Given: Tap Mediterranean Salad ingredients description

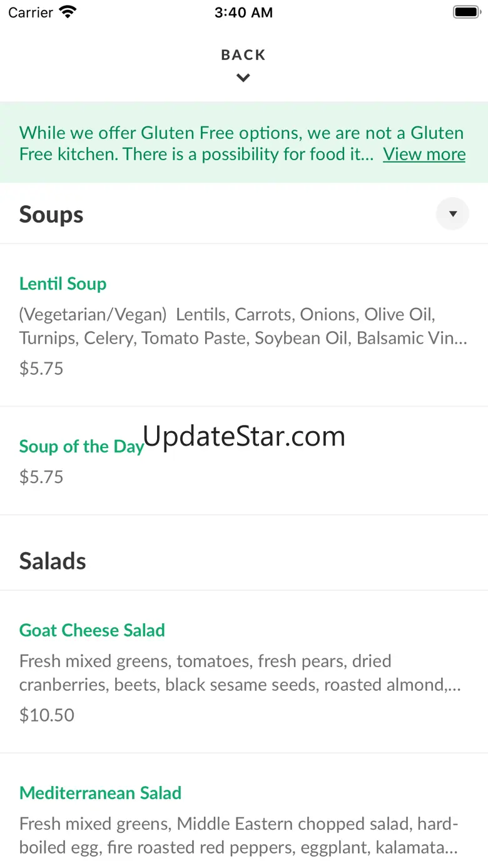Looking at the screenshot, I should point(238,835).
